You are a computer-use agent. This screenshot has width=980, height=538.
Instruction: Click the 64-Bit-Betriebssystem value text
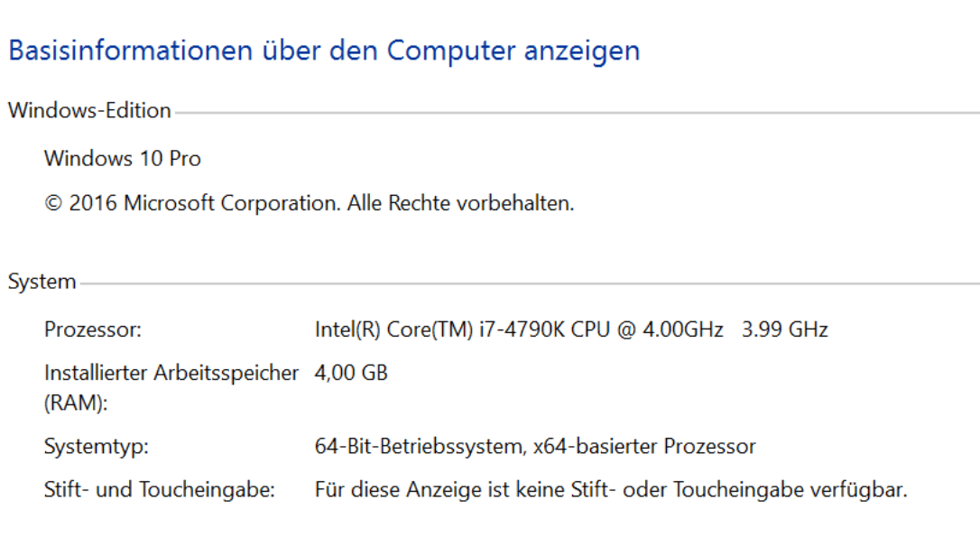tap(421, 446)
